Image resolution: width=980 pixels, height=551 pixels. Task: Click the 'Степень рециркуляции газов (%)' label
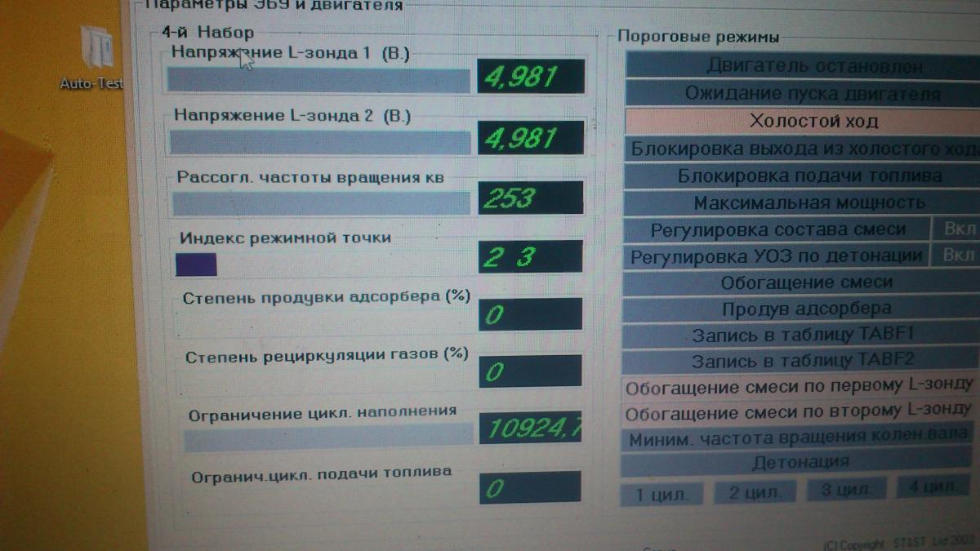[x=327, y=357]
